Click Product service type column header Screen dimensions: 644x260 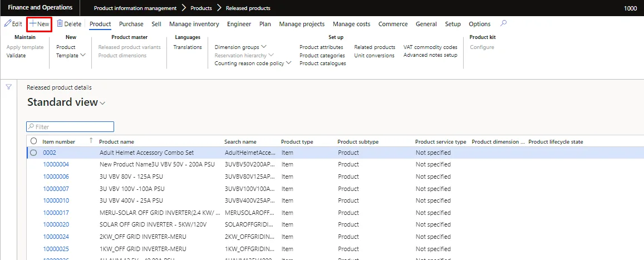[x=441, y=142]
